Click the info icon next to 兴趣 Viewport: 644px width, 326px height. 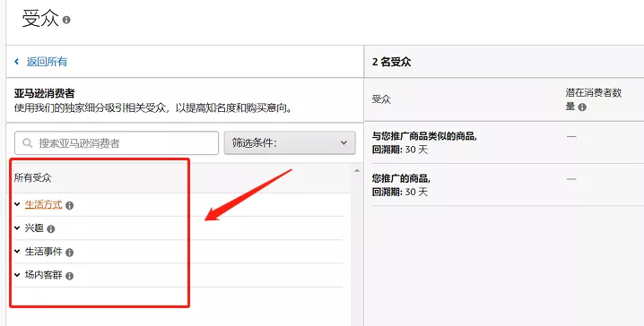pos(50,228)
